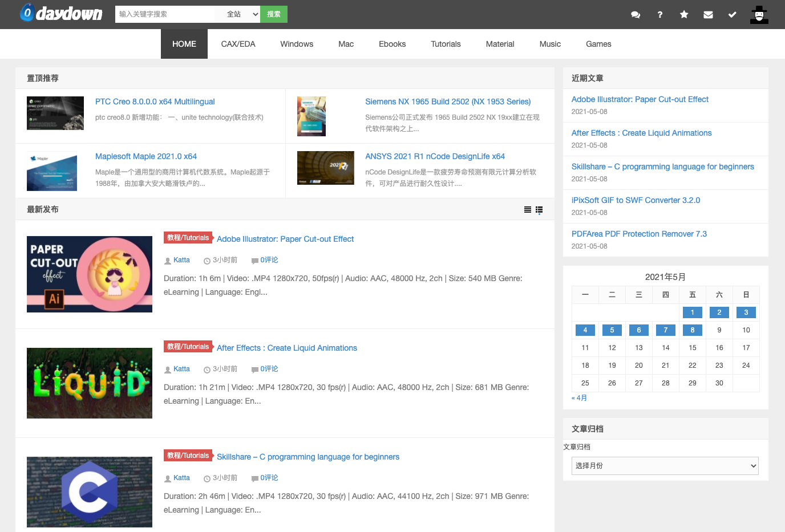This screenshot has width=785, height=532.
Task: Open the Mac category
Action: (x=346, y=44)
